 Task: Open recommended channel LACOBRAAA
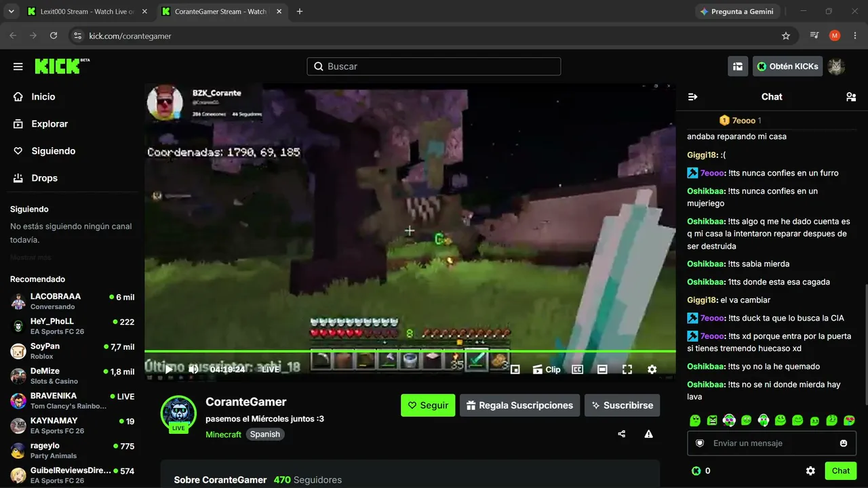[73, 302]
